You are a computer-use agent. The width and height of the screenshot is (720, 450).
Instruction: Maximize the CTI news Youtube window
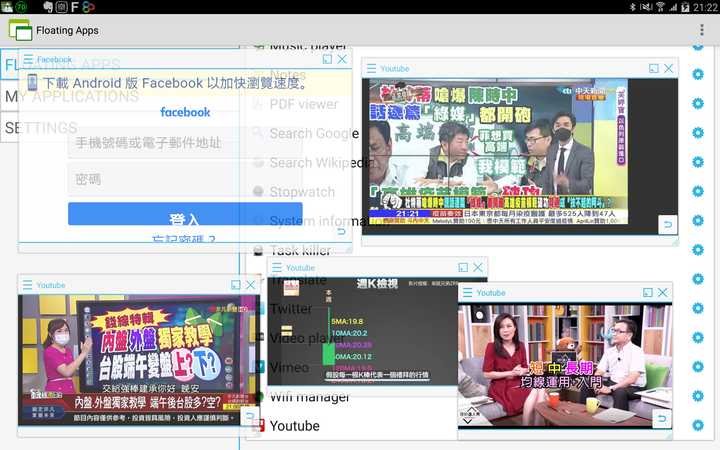pyautogui.click(x=653, y=68)
